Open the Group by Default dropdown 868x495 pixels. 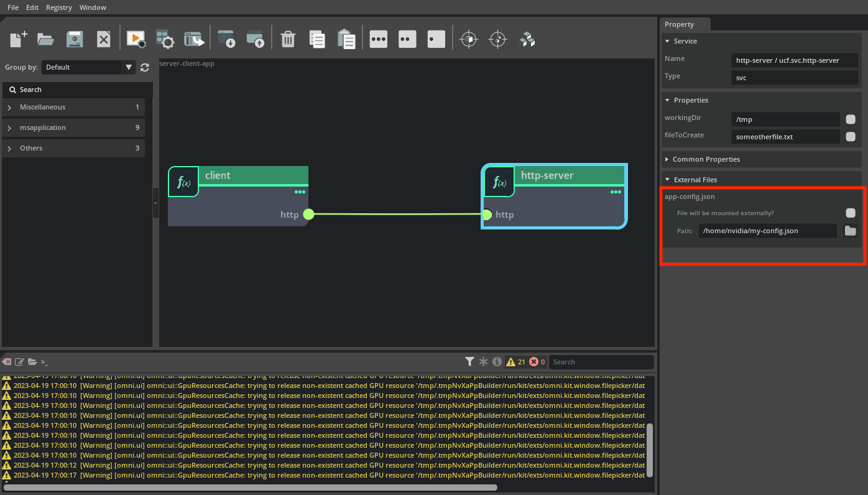(88, 67)
